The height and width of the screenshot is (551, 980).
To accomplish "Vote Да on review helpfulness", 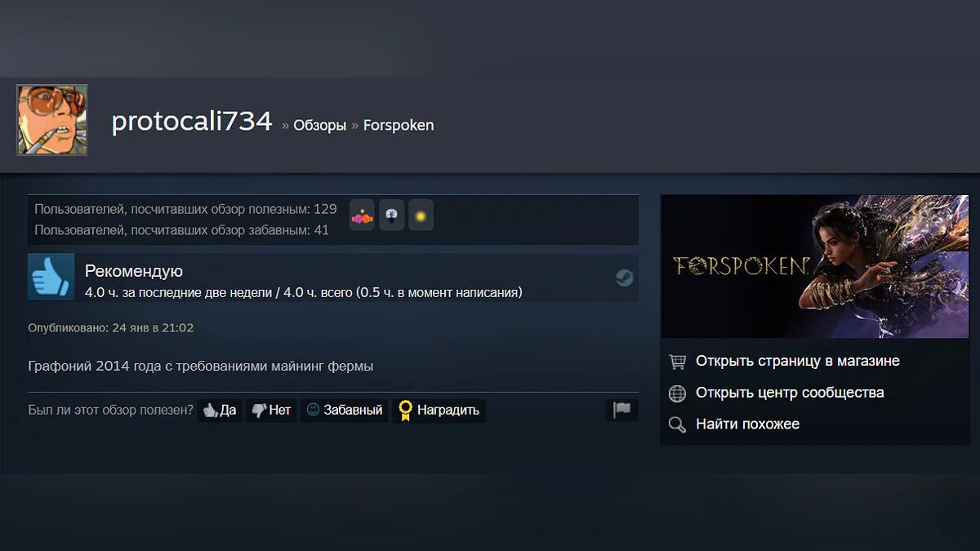I will [220, 410].
